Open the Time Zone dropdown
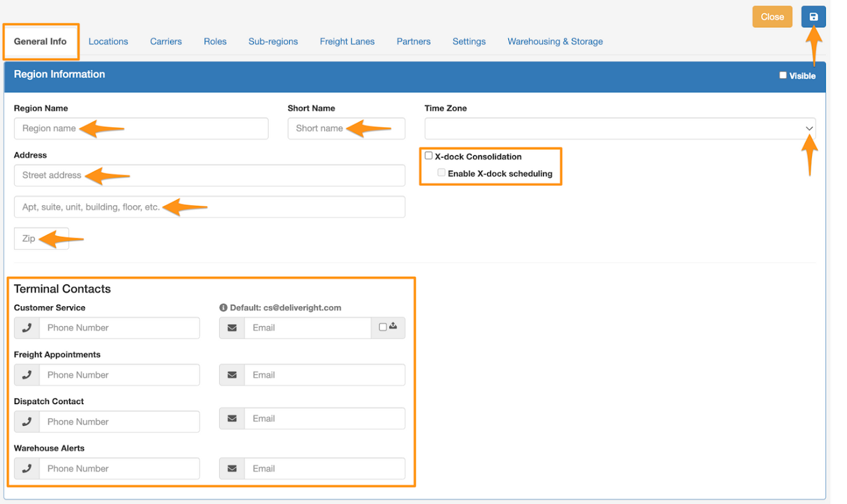Viewport: 847px width, 504px height. coord(620,128)
